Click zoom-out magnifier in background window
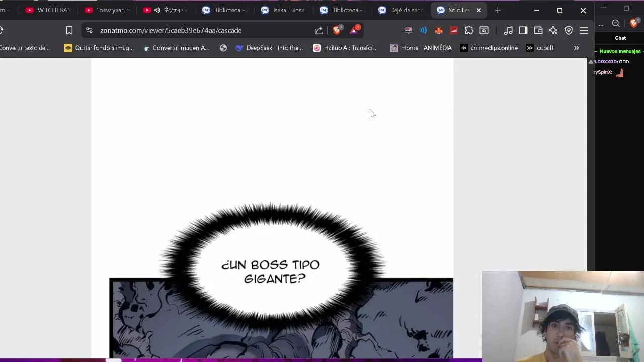 (x=616, y=23)
